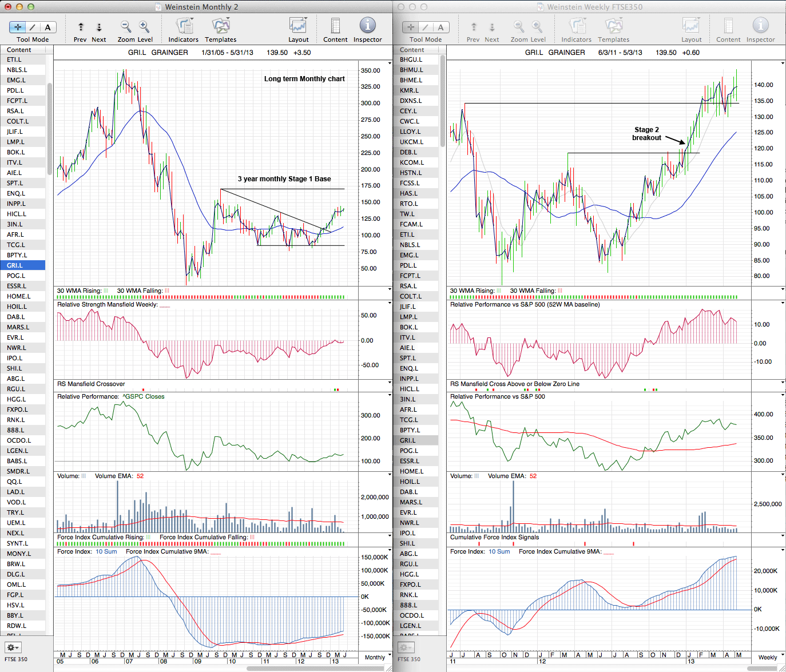The width and height of the screenshot is (786, 672).
Task: Open the Inspector in left window
Action: (x=367, y=26)
